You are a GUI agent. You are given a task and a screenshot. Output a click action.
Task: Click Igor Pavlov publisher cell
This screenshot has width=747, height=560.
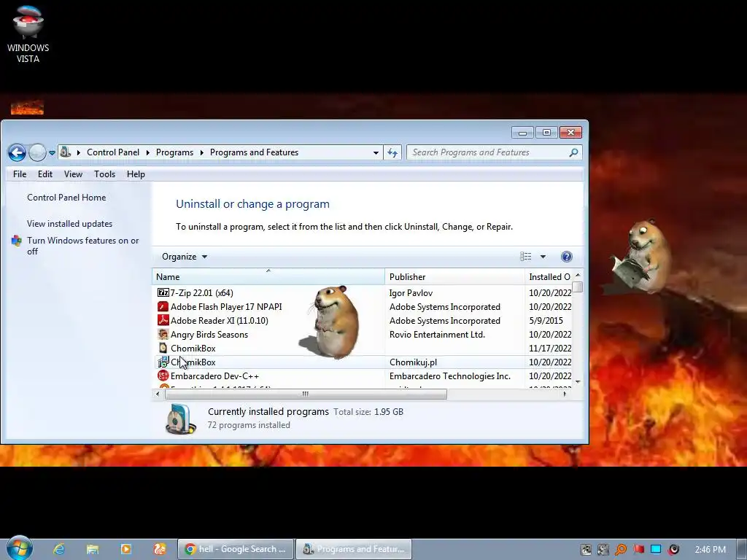pos(411,293)
